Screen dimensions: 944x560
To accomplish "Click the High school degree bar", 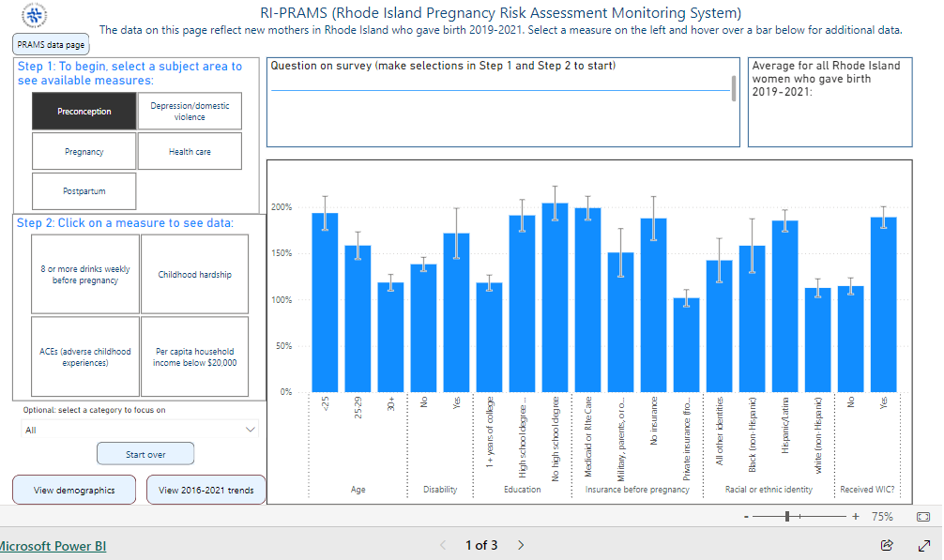I will click(x=522, y=304).
